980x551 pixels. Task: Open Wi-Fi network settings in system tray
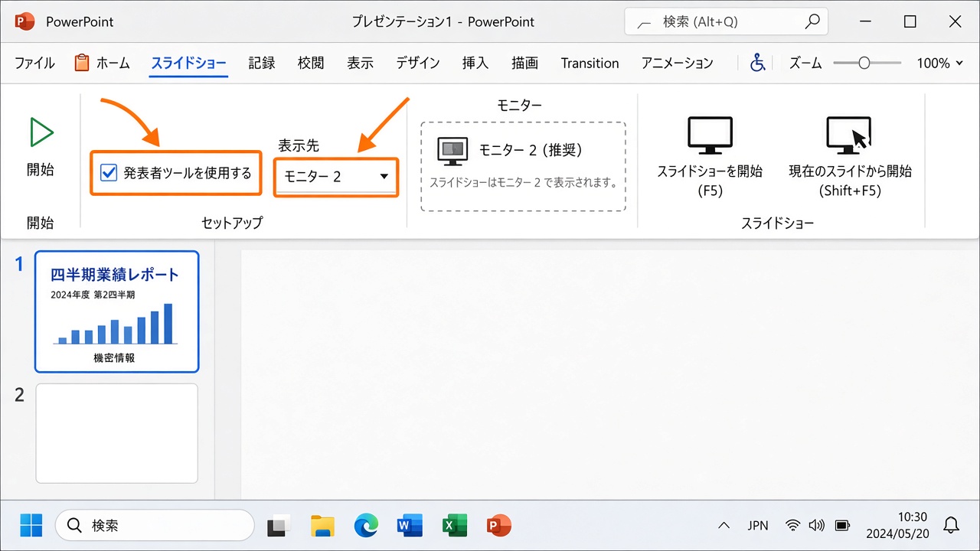(x=793, y=526)
